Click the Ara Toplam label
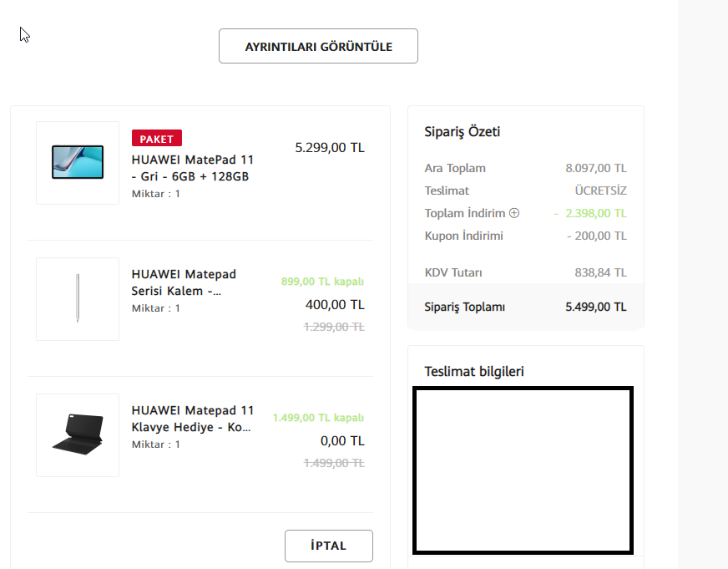 455,168
